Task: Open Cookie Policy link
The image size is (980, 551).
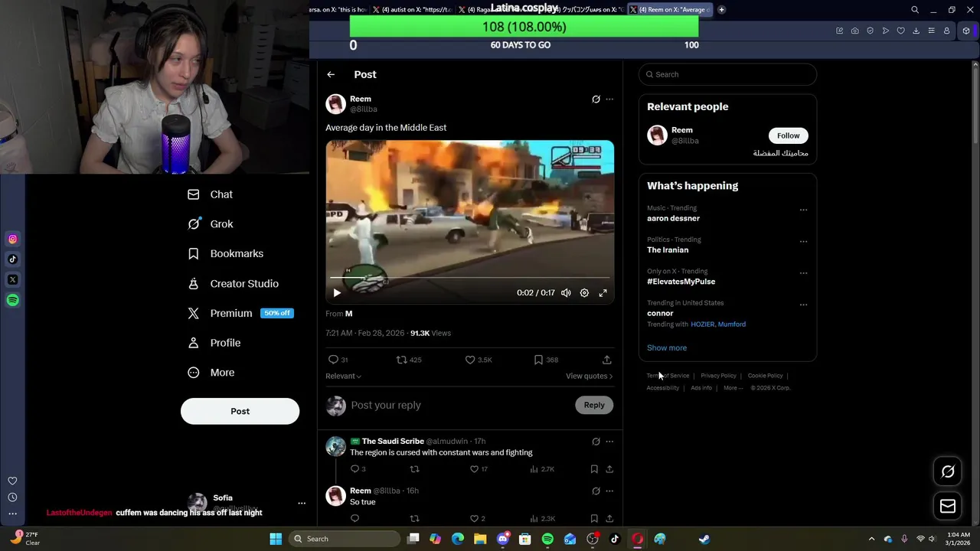Action: pyautogui.click(x=765, y=376)
